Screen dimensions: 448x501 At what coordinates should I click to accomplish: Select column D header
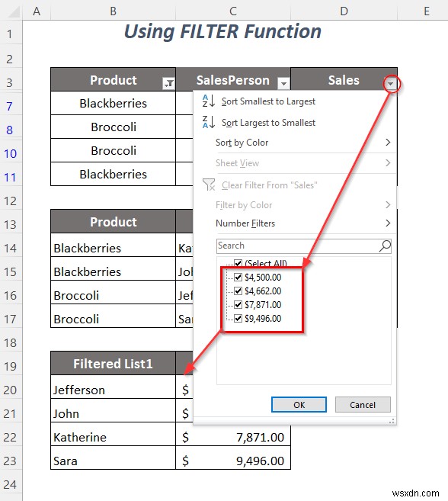pyautogui.click(x=344, y=11)
